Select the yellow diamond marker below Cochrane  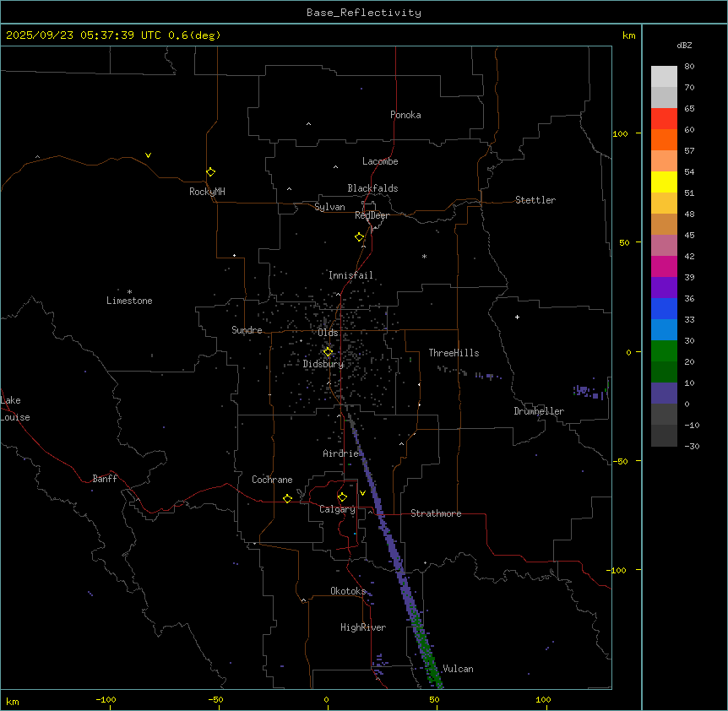click(x=287, y=499)
